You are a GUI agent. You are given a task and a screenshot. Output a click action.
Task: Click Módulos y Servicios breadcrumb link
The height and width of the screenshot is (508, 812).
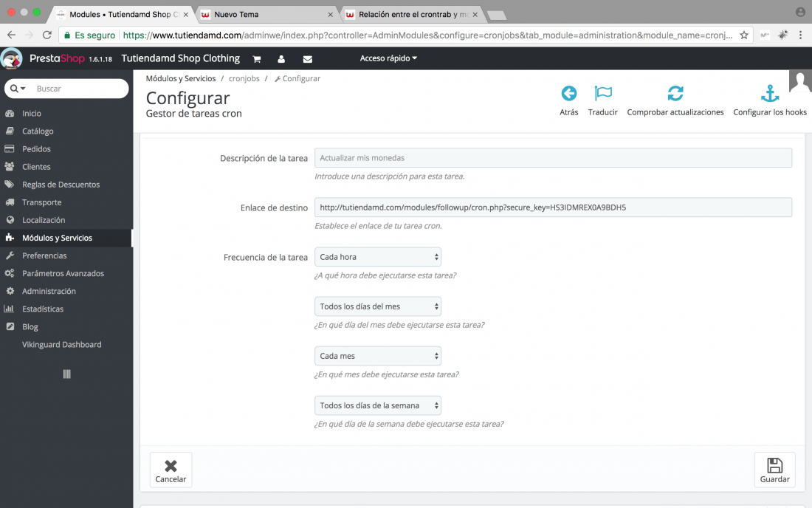pos(181,78)
